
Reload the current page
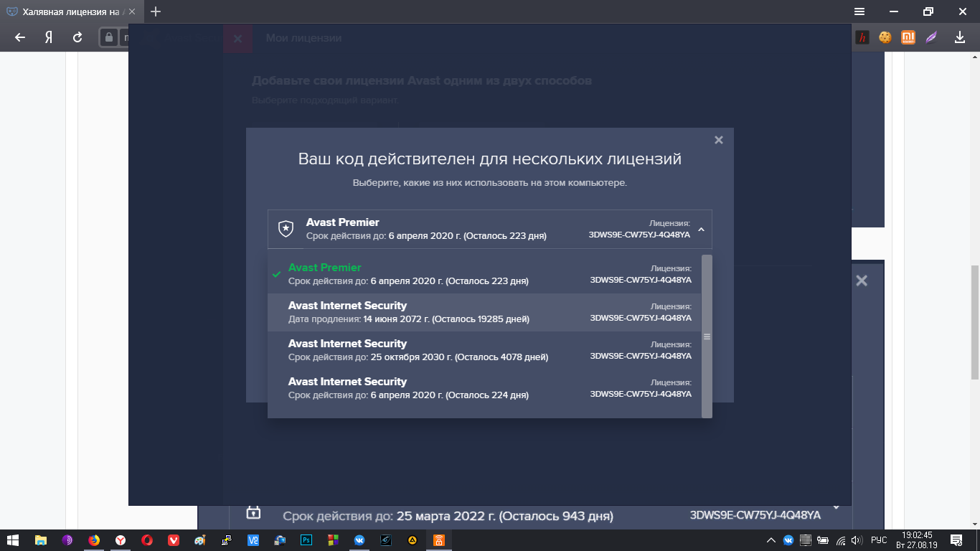click(77, 37)
